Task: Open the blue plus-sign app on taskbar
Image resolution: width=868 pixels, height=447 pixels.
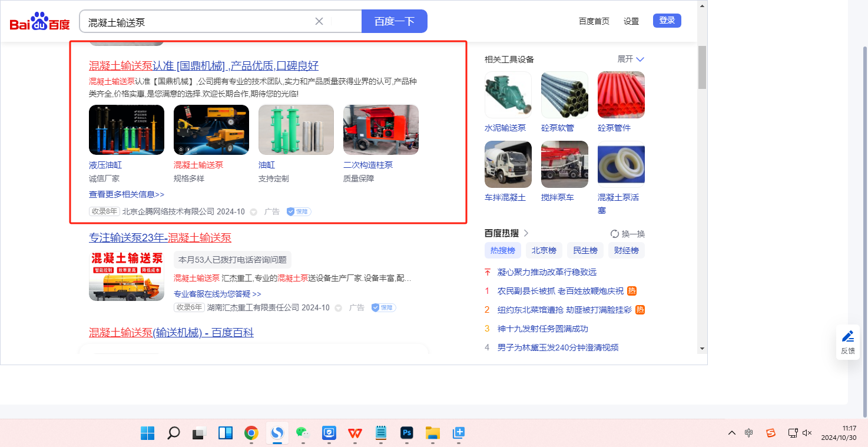Action: point(459,433)
